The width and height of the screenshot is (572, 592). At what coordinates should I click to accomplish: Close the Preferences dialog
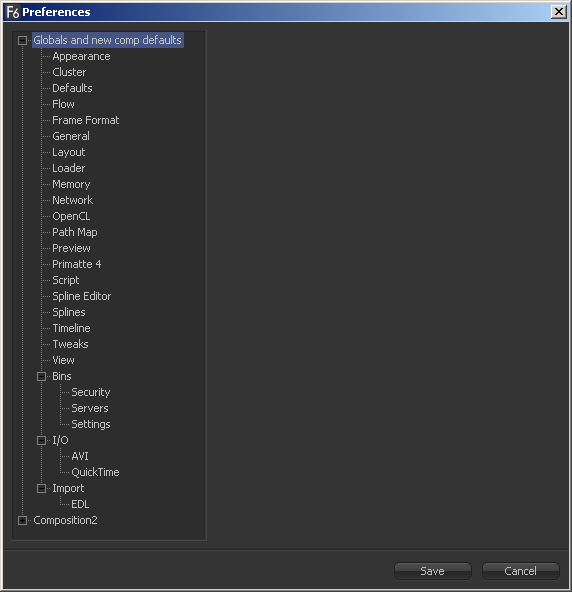coord(559,12)
